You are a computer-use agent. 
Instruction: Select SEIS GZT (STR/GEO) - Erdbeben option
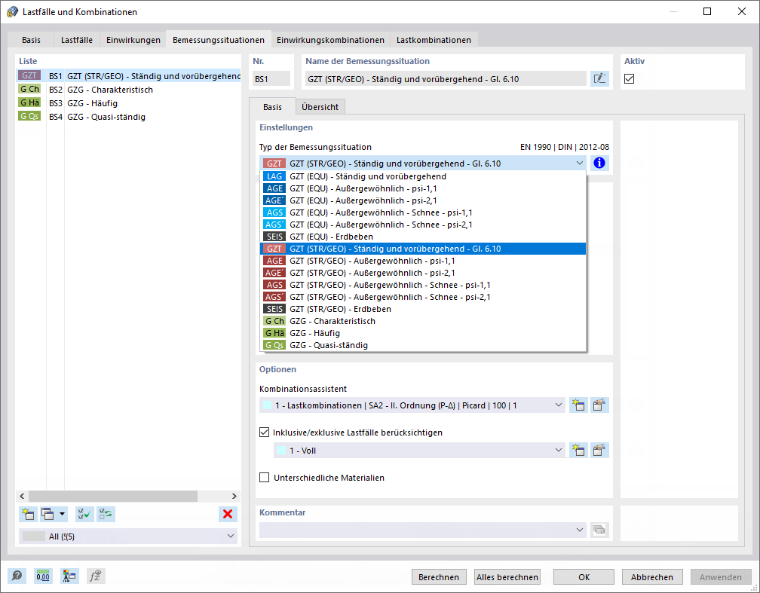point(423,309)
